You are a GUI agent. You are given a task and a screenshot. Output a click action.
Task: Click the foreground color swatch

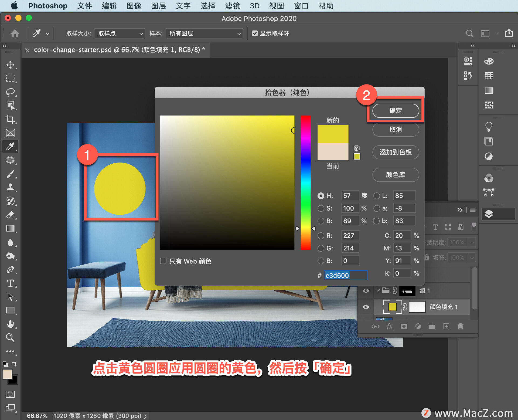pyautogui.click(x=7, y=374)
